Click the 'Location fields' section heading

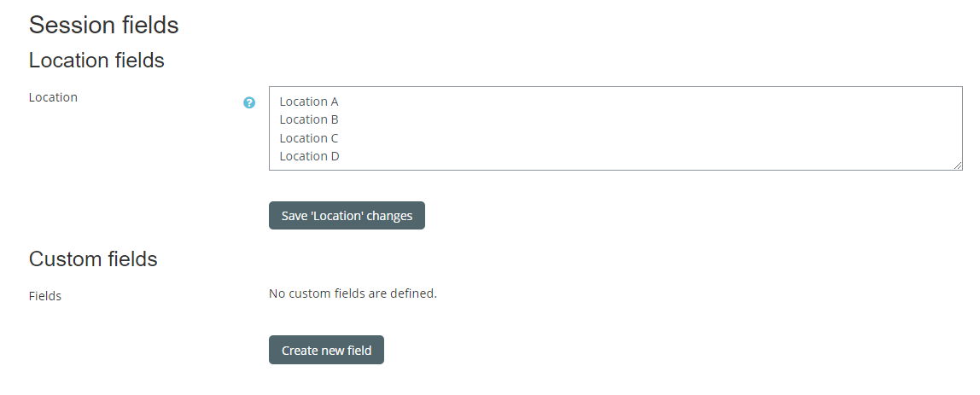[96, 61]
